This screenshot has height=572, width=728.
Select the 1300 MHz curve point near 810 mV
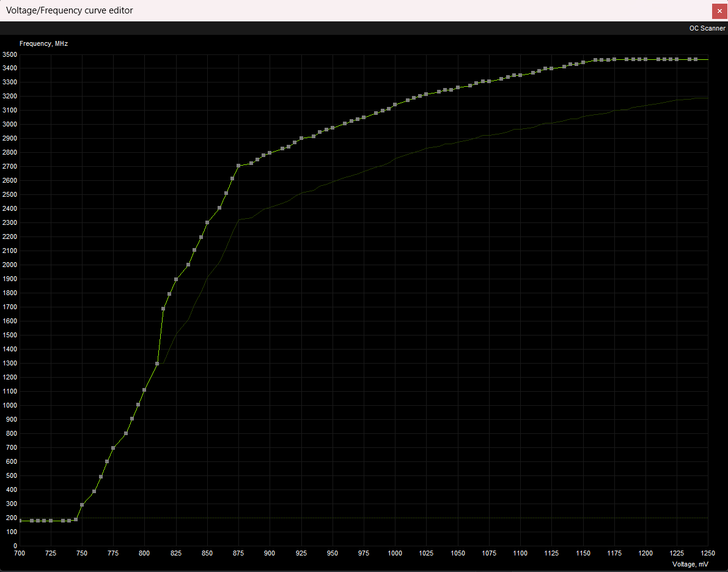tap(157, 364)
